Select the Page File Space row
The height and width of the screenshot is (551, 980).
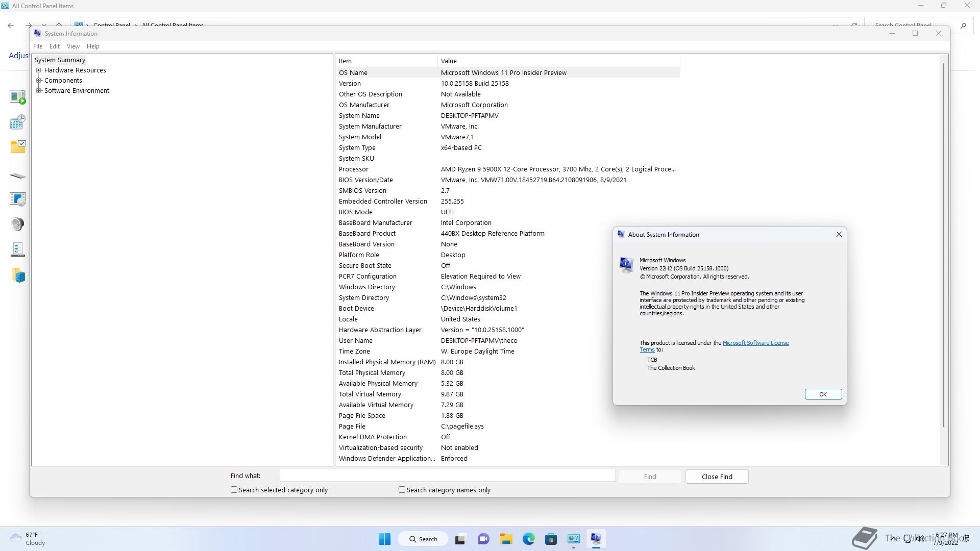coord(508,415)
